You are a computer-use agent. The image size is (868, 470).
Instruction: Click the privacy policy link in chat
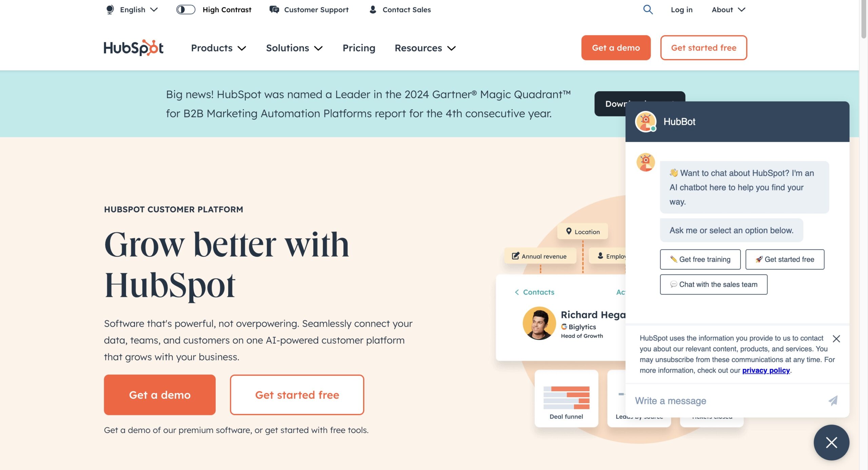(x=766, y=370)
